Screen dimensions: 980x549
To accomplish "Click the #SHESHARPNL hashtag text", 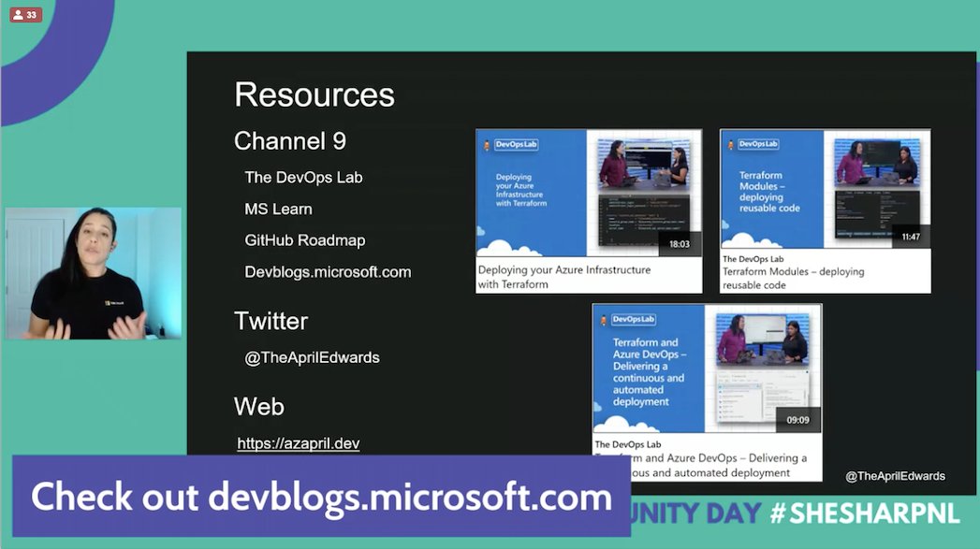I will pos(865,513).
